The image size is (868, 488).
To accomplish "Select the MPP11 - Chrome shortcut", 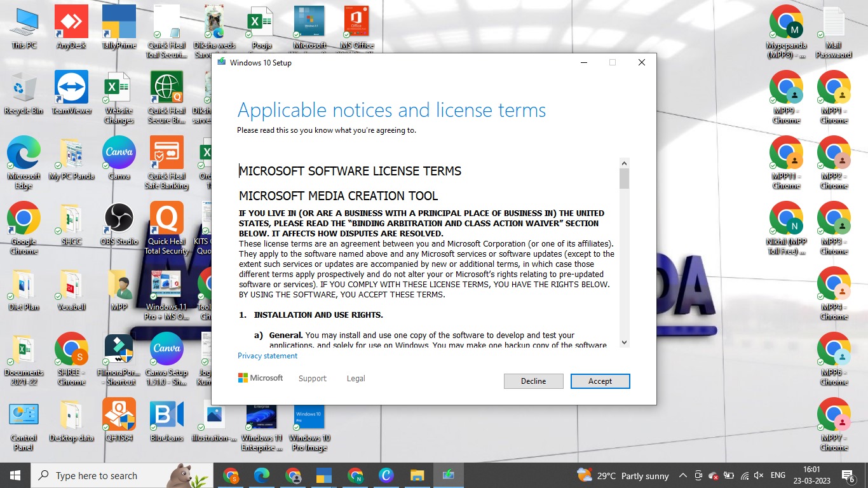I will click(786, 163).
